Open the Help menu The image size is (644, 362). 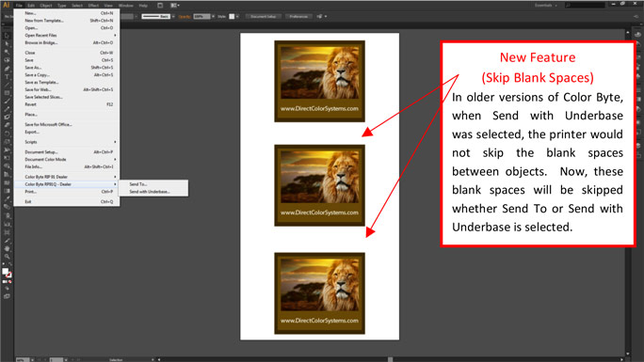[142, 6]
